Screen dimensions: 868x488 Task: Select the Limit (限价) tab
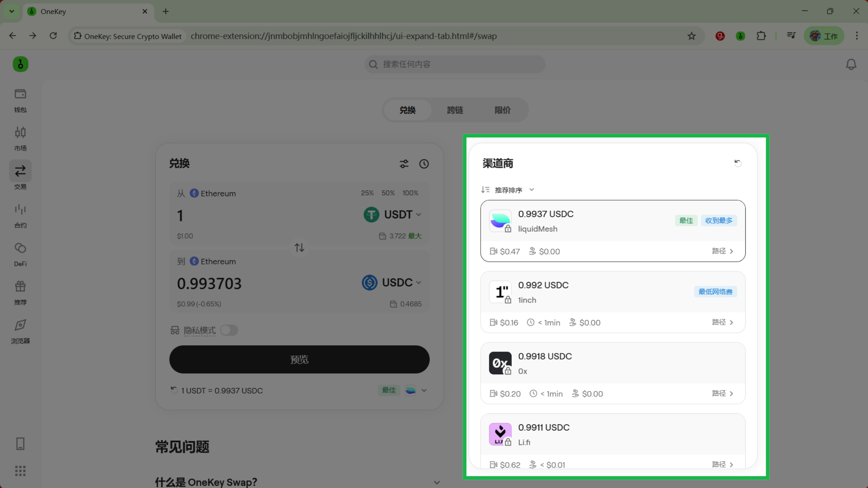(502, 110)
